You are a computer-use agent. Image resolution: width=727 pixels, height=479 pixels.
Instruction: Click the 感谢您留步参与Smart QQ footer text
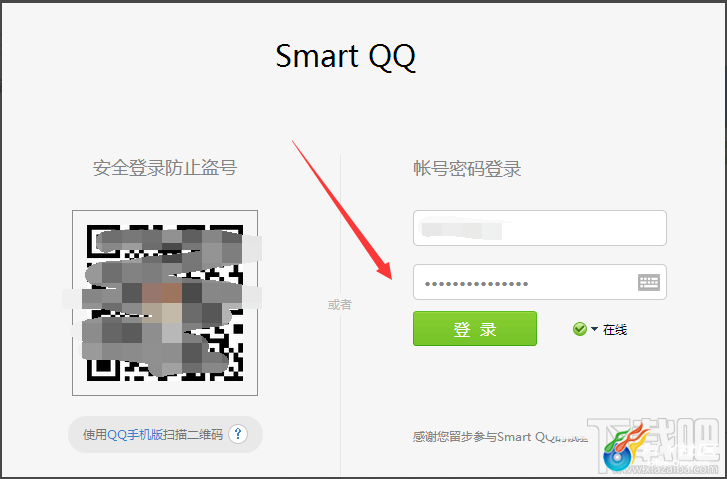pos(500,437)
